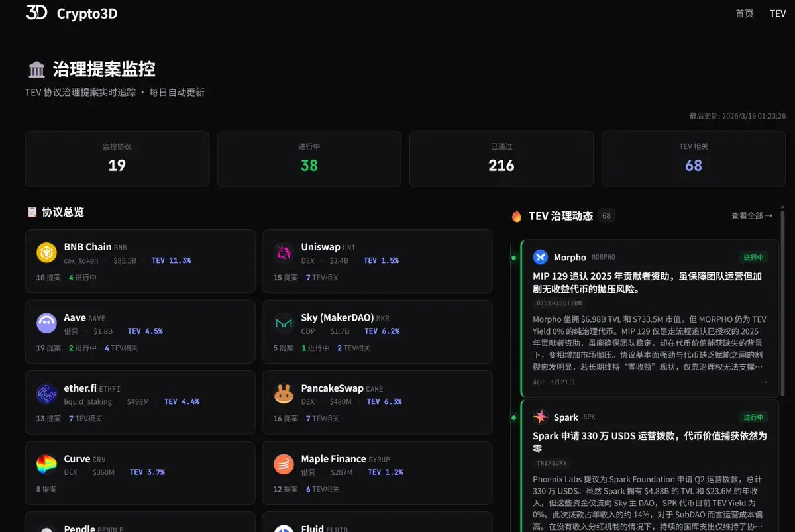Click the TEV 11.3% value on BNB Chain

pyautogui.click(x=171, y=260)
